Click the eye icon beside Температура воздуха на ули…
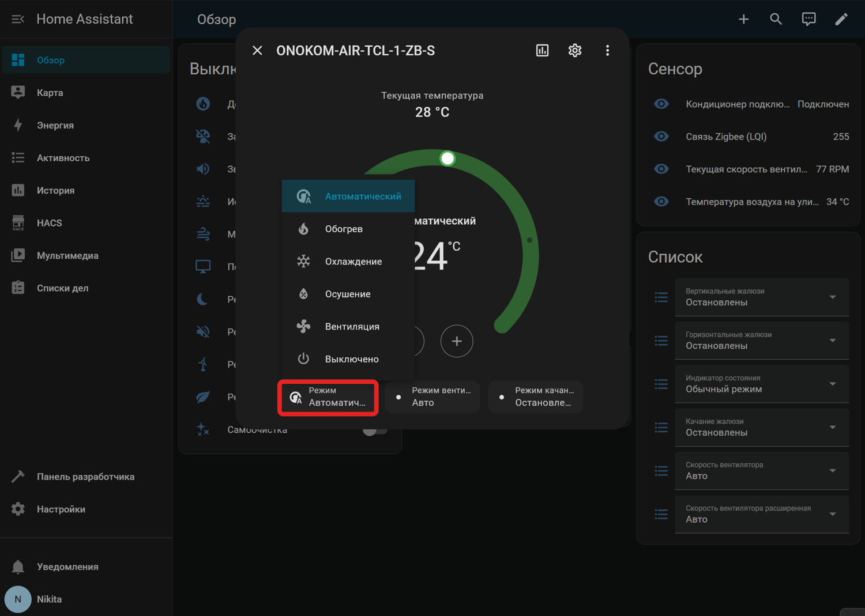This screenshot has height=616, width=865. (x=661, y=202)
